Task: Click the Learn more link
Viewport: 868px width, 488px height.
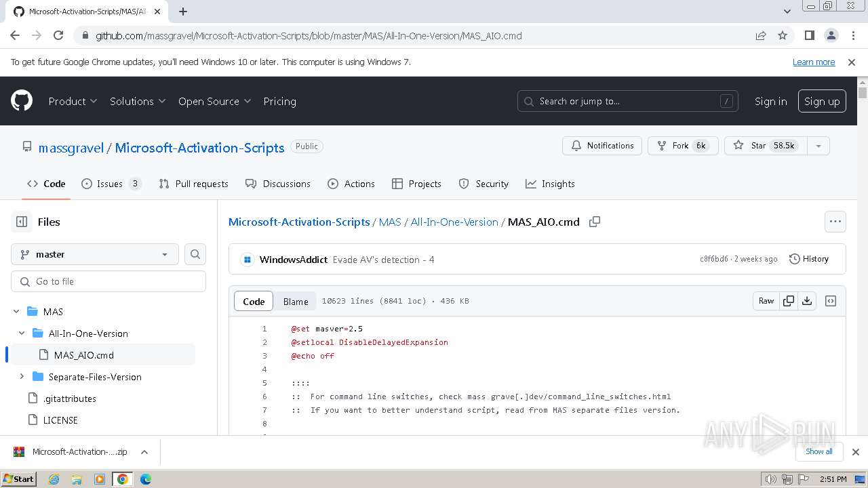Action: [814, 62]
